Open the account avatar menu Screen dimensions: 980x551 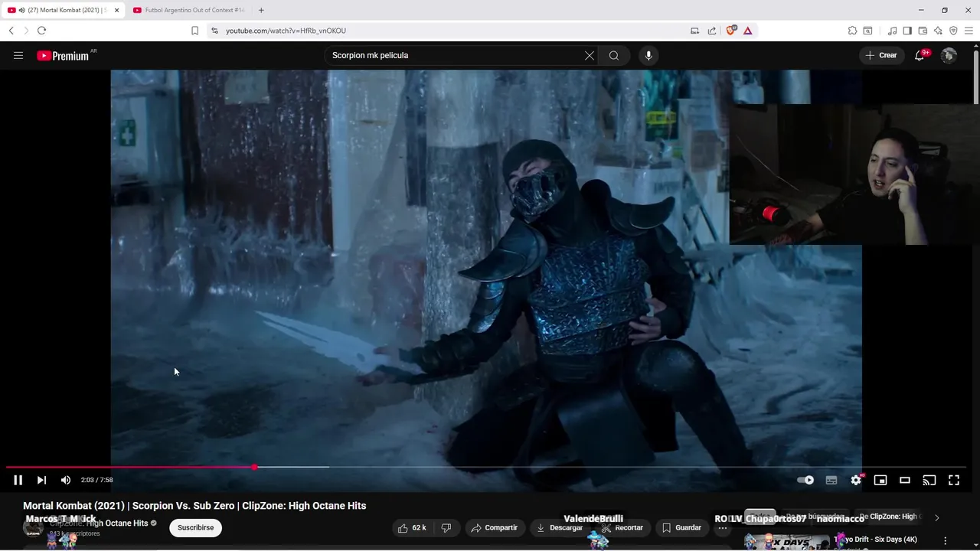pyautogui.click(x=949, y=55)
